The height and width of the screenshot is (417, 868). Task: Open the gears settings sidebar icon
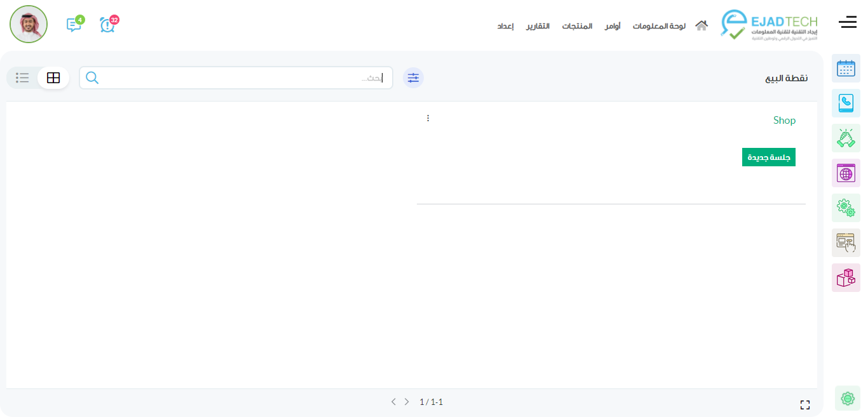pyautogui.click(x=846, y=208)
